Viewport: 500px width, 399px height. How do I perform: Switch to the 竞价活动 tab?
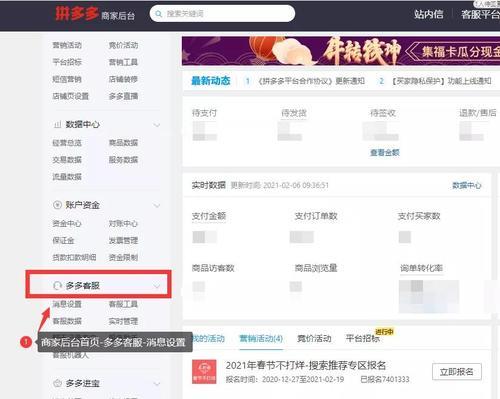point(314,339)
